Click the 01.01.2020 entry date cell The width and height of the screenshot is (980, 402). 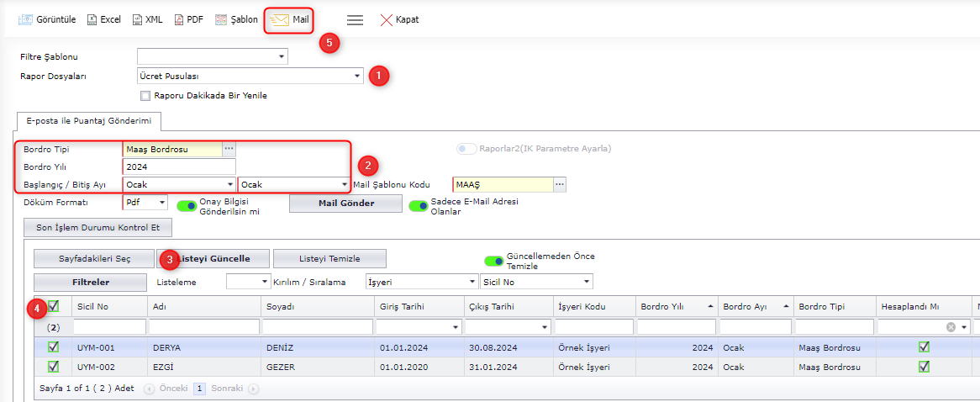(419, 367)
